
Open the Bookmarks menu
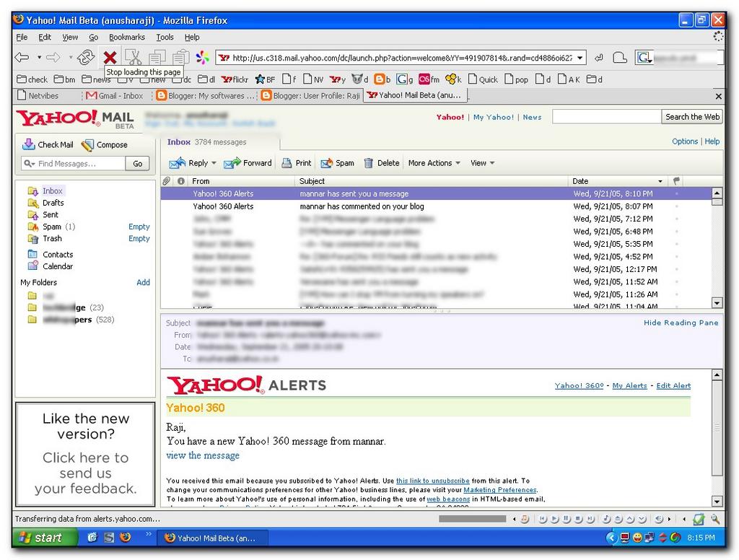[x=127, y=38]
